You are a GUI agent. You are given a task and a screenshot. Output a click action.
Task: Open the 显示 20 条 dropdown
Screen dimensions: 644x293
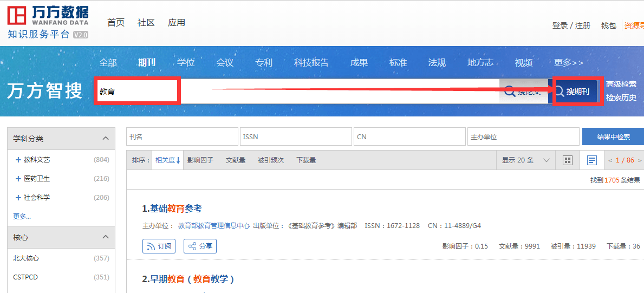coord(526,160)
